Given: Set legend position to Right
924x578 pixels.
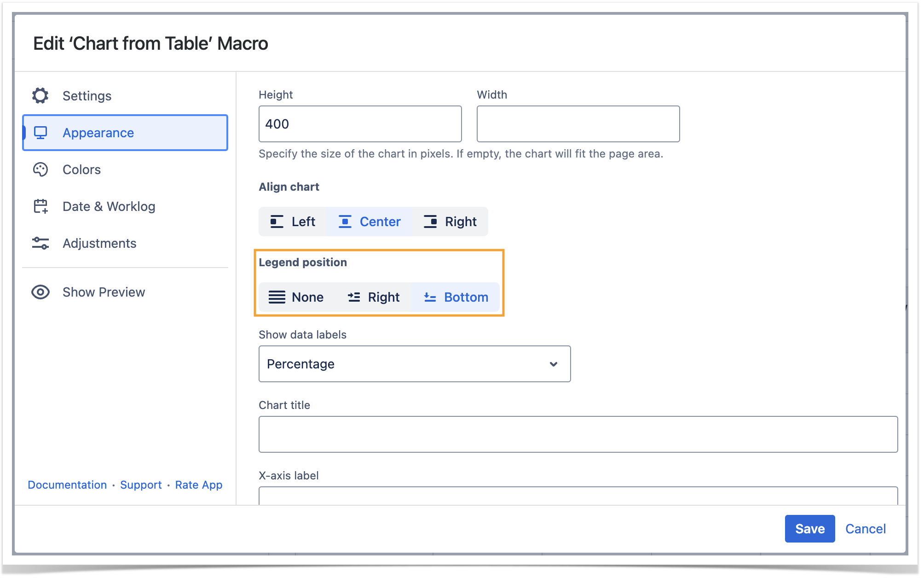Looking at the screenshot, I should (x=373, y=297).
